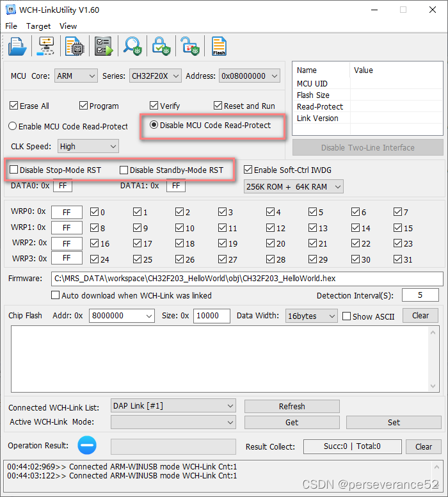Open the Connected WCH-Link List dropdown
Screen dimensions: 448x497
coord(173,405)
